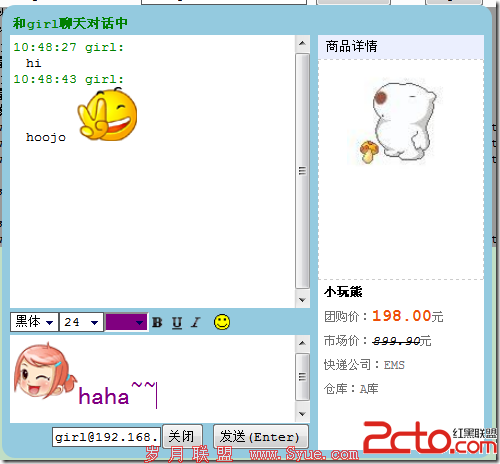
Task: Click the message input scroll up arrow
Action: coord(302,343)
